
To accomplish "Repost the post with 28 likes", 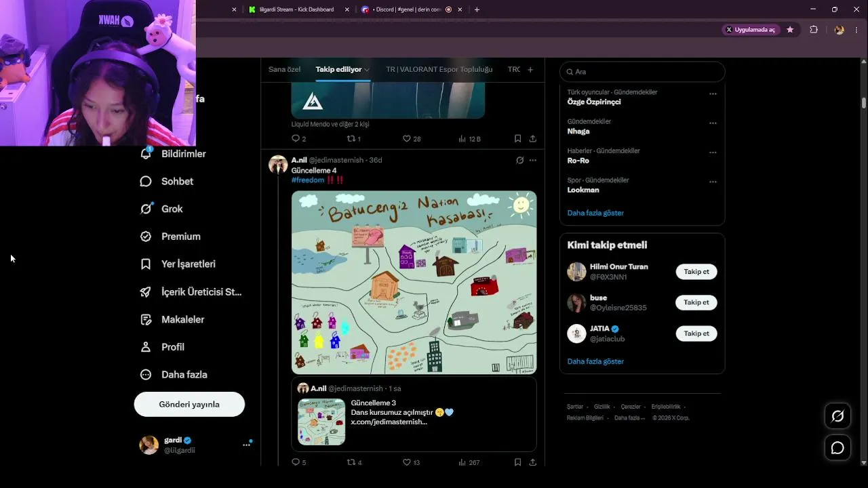I will pyautogui.click(x=351, y=138).
